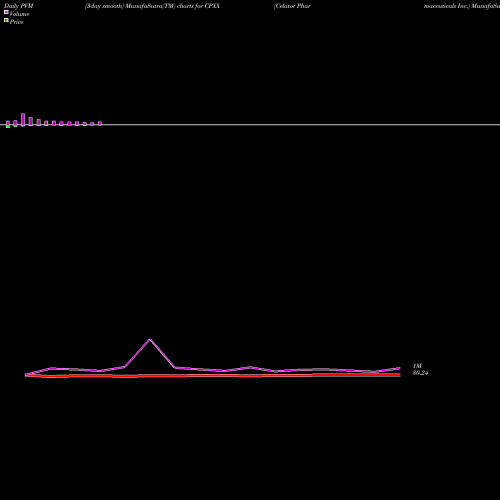
Task: Click the peak of the magenta line
Action: coord(150,340)
